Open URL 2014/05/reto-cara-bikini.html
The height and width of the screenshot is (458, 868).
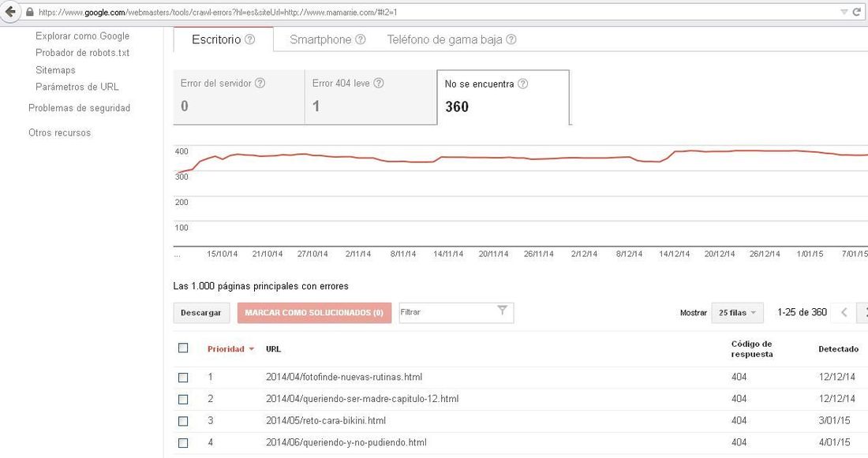(x=325, y=420)
